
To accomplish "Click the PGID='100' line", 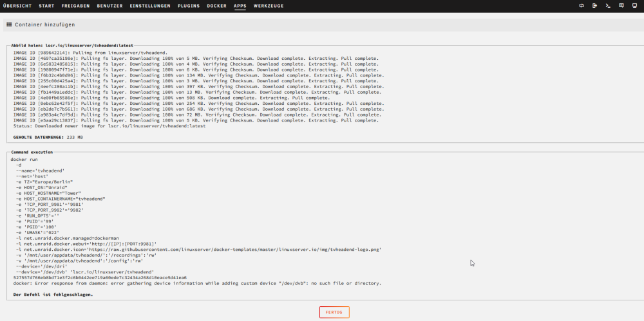I will [x=36, y=226].
